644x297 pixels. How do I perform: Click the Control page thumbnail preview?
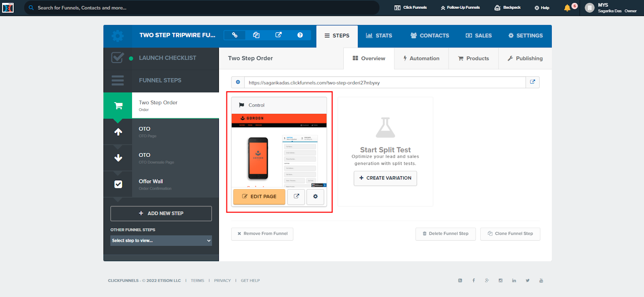[279, 151]
